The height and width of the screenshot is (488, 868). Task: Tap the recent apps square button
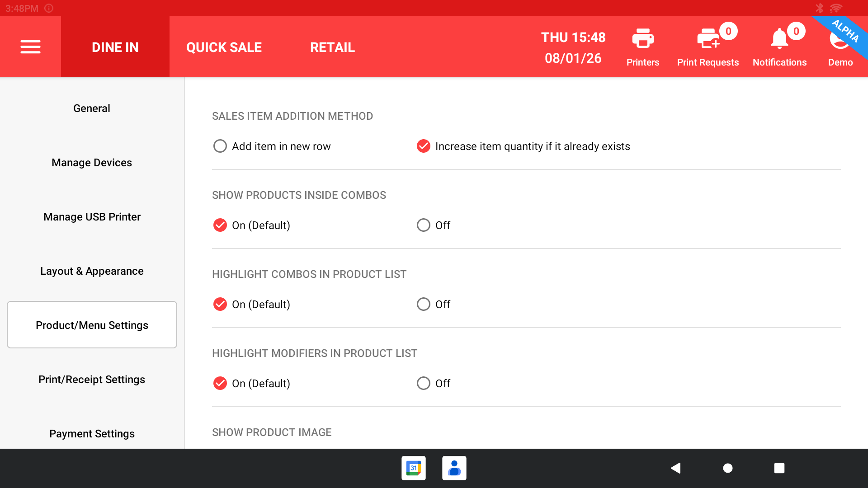779,468
